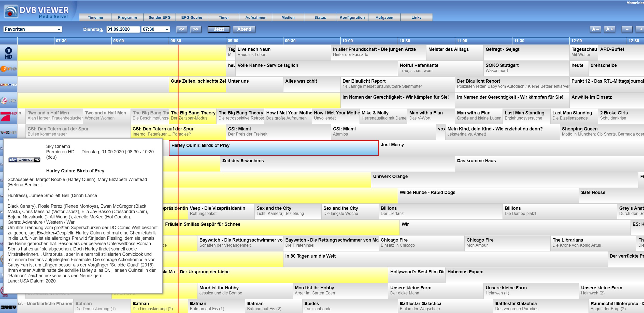Select the SYFY channel logo
Viewport: 644px width, 313px height.
point(8,307)
